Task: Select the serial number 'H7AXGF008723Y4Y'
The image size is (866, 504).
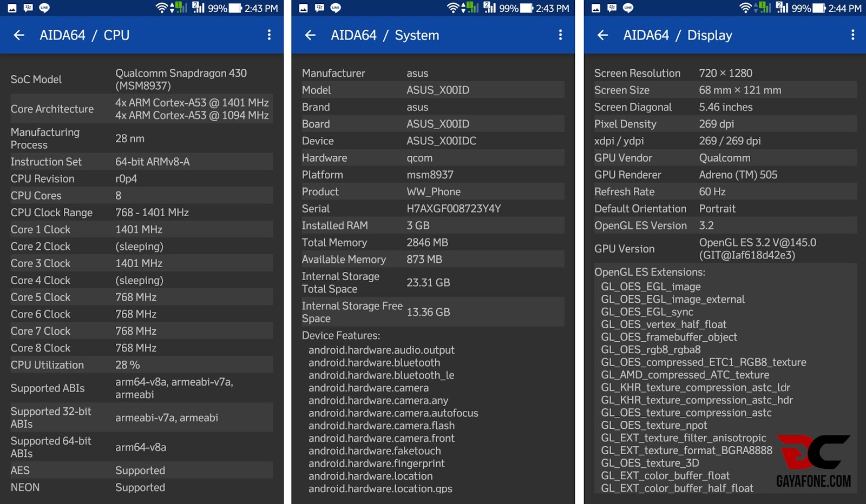Action: 454,208
